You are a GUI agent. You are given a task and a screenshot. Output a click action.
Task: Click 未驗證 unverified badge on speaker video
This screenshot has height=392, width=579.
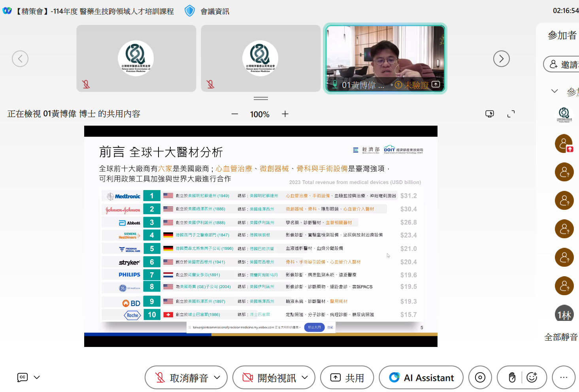412,85
